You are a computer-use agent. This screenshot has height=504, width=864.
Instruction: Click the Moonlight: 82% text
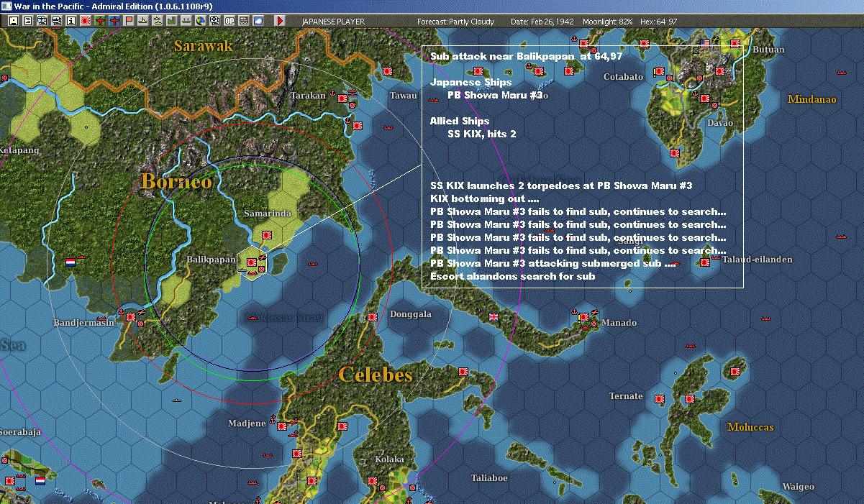pos(608,22)
